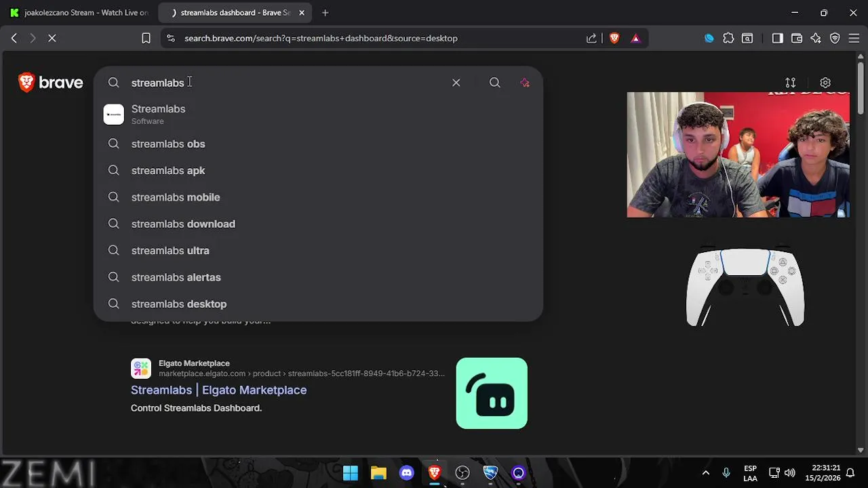Viewport: 868px width, 488px height.
Task: Choose suggestion streamlabs apk
Action: tap(318, 171)
